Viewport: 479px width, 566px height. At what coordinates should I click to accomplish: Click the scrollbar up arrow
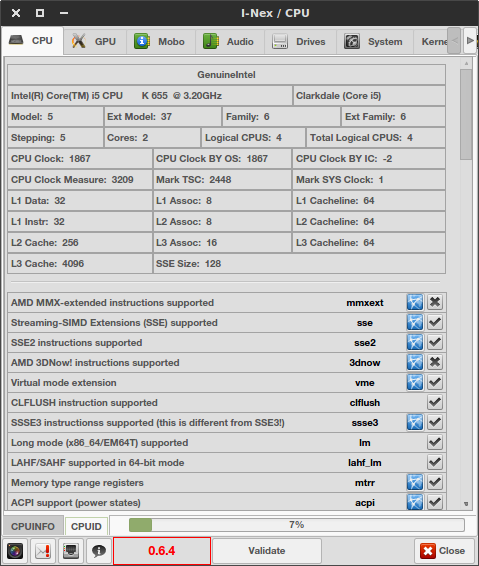pyautogui.click(x=466, y=63)
